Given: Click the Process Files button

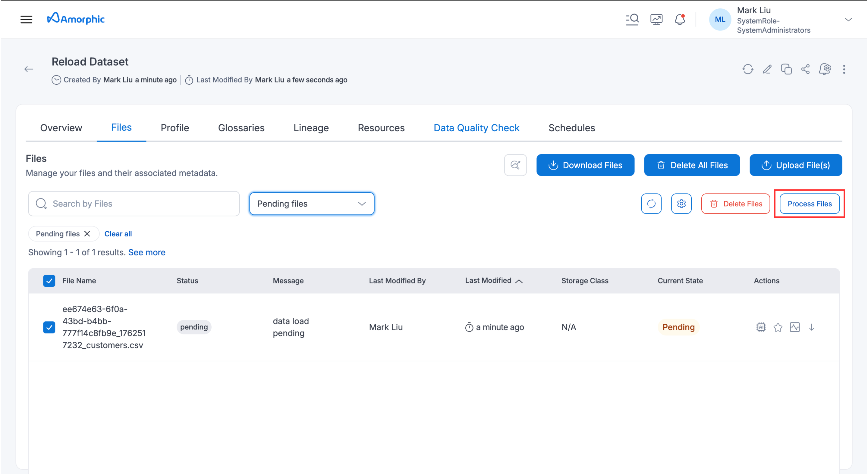Looking at the screenshot, I should 809,203.
